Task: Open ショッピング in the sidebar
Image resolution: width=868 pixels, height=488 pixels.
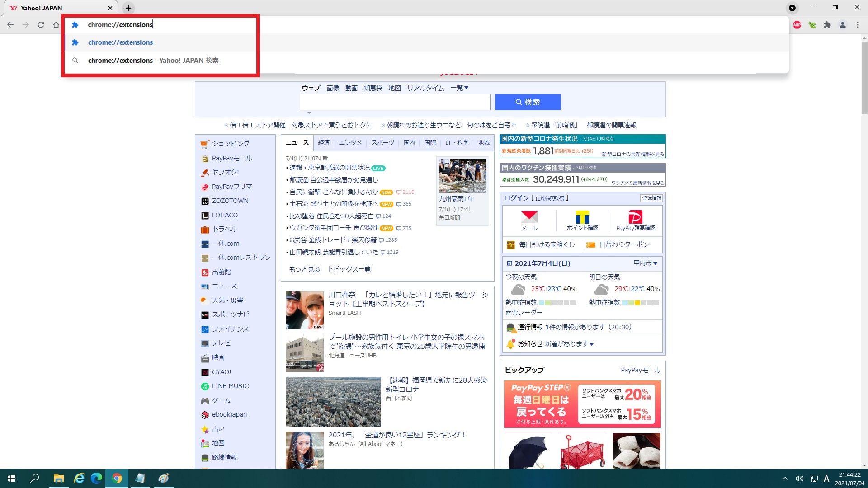Action: pyautogui.click(x=231, y=144)
